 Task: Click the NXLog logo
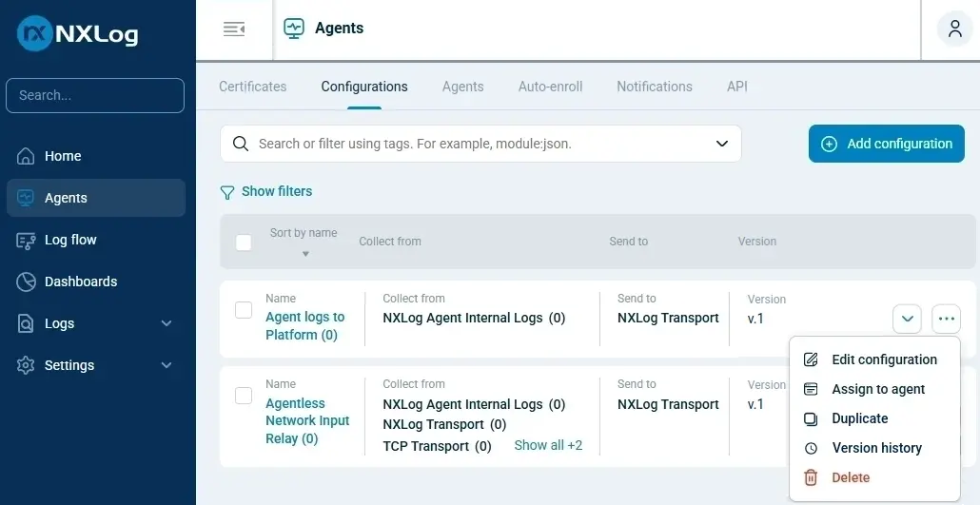pos(77,33)
